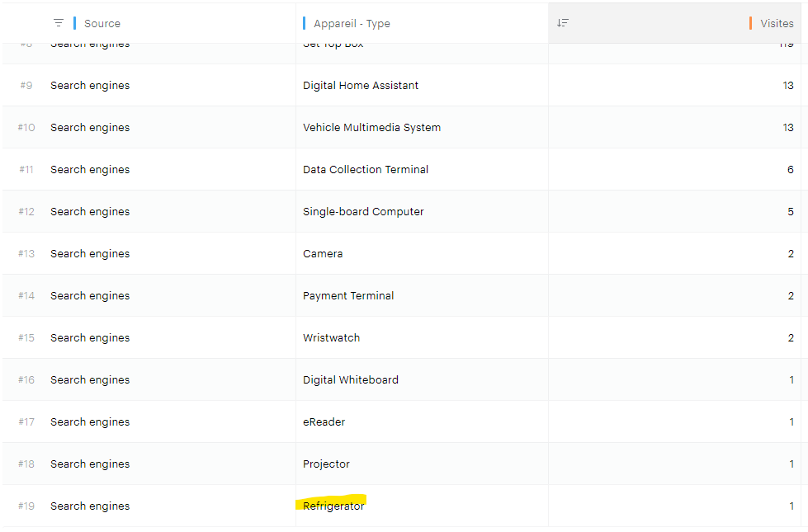The width and height of the screenshot is (808, 532).
Task: Select the Wristwatch device cell
Action: click(x=331, y=338)
